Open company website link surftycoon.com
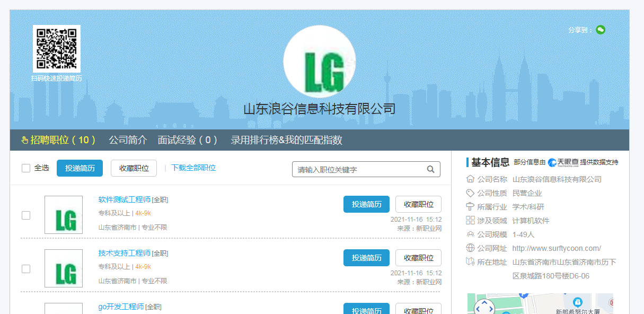The width and height of the screenshot is (644, 314). [x=557, y=248]
